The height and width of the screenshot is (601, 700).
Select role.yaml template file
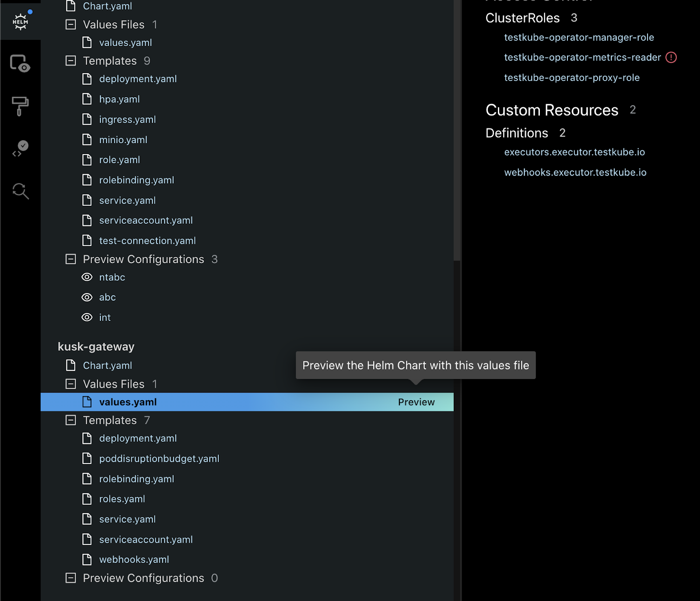click(x=119, y=160)
